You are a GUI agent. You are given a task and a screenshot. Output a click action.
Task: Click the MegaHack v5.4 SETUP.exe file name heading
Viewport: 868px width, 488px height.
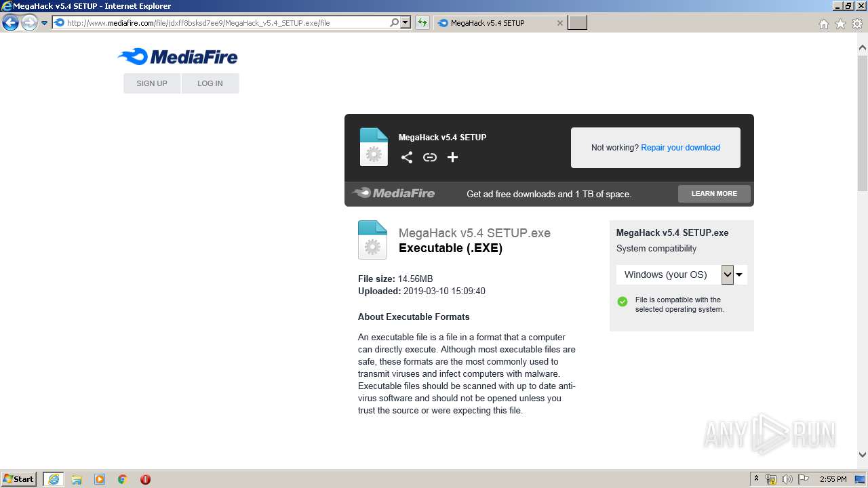pos(475,233)
